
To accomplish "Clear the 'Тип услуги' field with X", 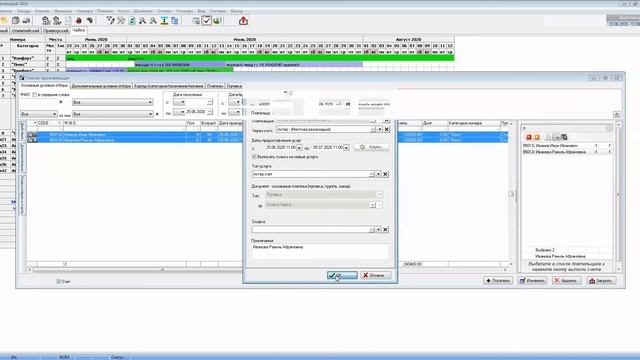I will tap(385, 174).
